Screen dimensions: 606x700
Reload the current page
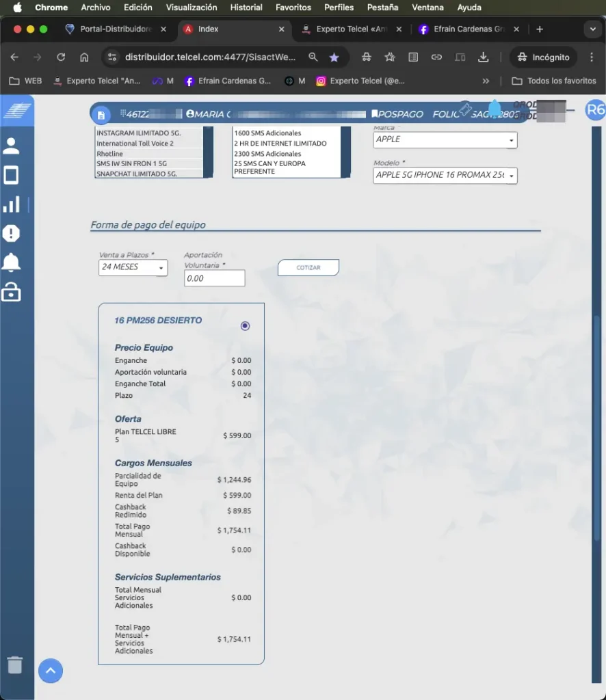61,57
